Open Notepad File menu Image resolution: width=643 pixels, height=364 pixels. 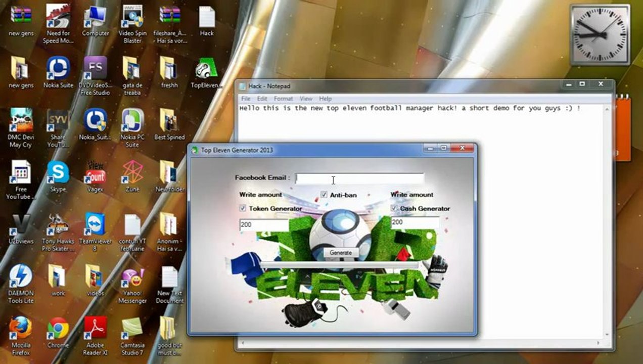246,99
